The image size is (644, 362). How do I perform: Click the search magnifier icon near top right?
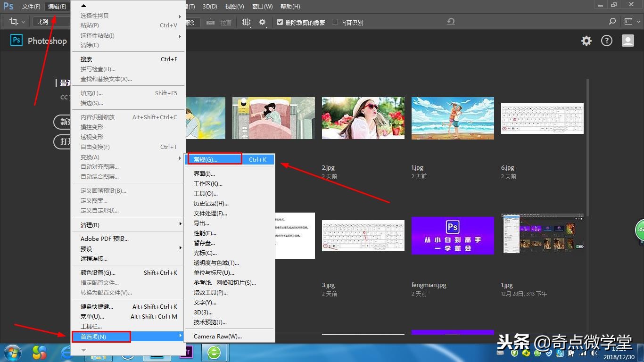[x=612, y=21]
